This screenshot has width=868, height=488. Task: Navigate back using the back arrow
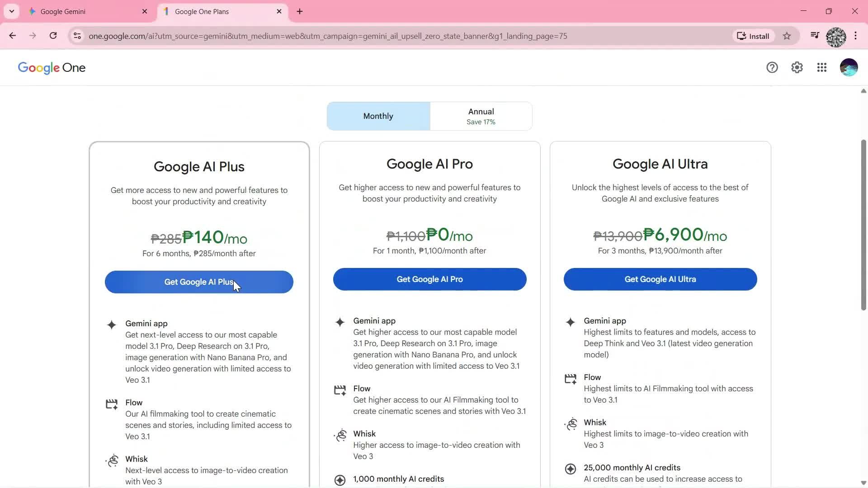12,36
